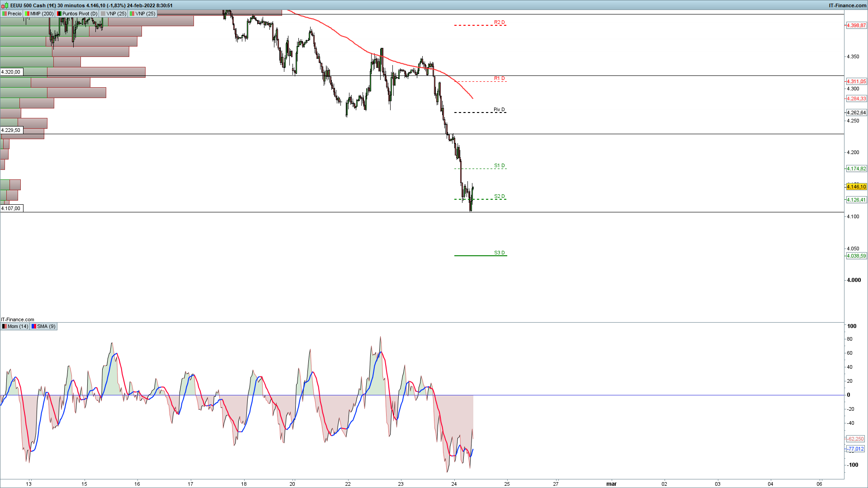Image resolution: width=868 pixels, height=488 pixels.
Task: Select the VNP (25) label with green-red swatch
Action: tap(142, 14)
